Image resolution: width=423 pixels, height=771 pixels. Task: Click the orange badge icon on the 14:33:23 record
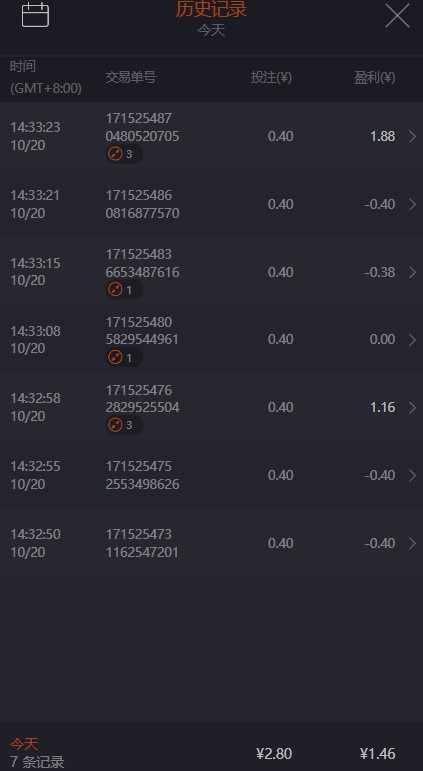(115, 154)
